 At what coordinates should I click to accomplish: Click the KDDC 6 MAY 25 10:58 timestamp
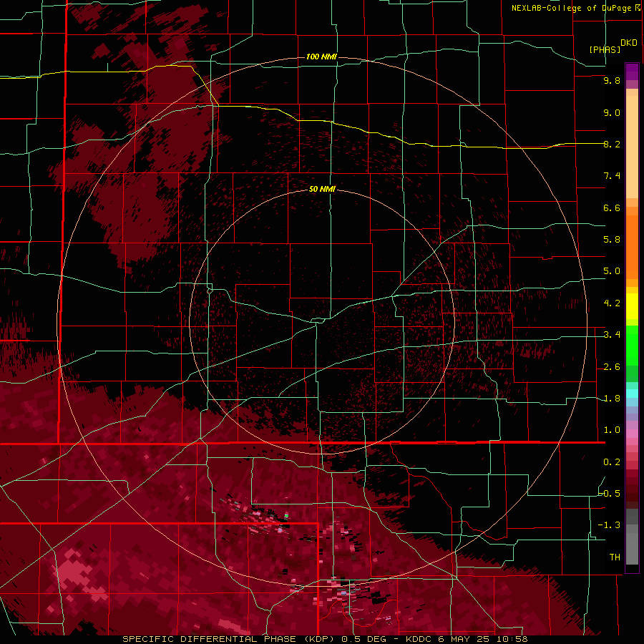[466, 639]
